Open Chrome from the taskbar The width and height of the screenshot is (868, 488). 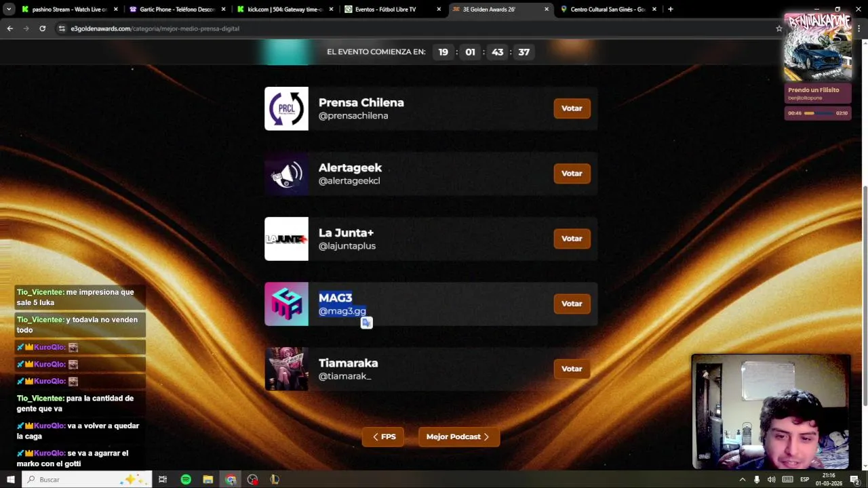click(x=231, y=479)
